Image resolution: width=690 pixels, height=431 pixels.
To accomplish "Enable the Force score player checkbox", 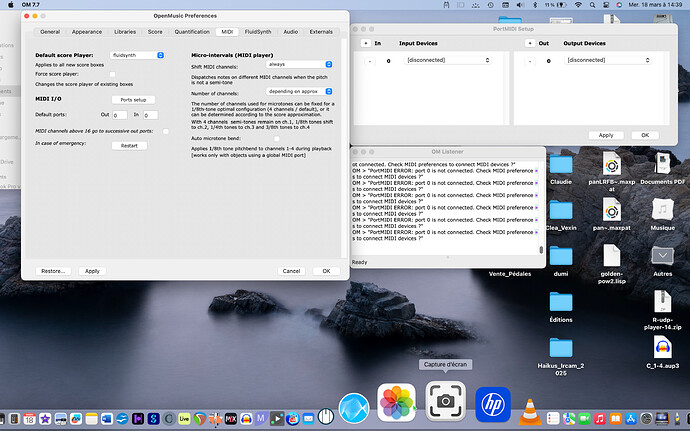I will [112, 74].
